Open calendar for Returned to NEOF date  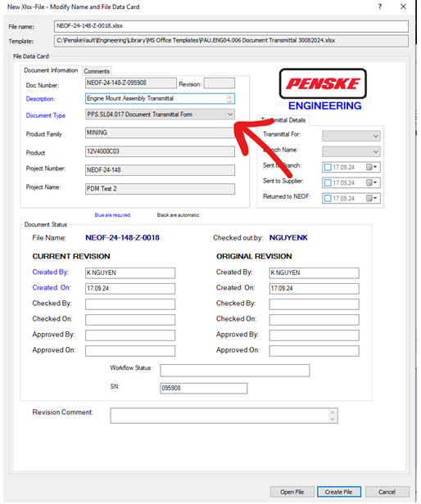372,198
